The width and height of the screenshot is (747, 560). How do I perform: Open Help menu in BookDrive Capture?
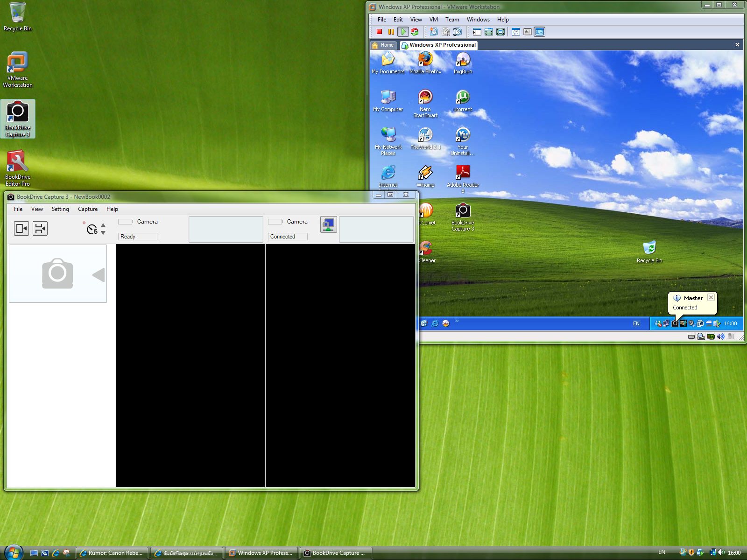tap(112, 209)
